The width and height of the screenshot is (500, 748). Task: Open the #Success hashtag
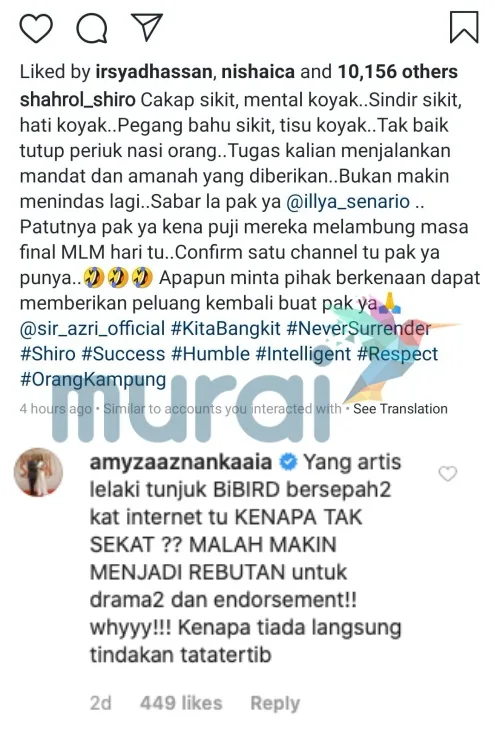coord(124,354)
